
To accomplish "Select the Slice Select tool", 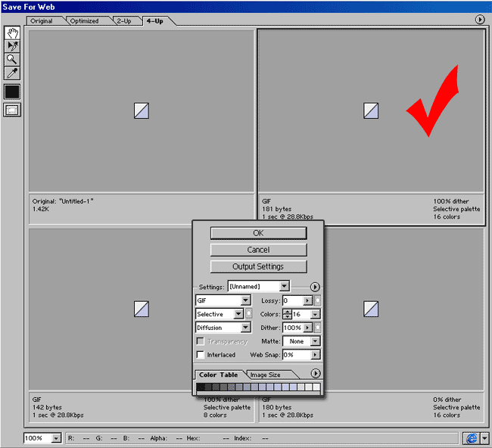I will pos(12,46).
